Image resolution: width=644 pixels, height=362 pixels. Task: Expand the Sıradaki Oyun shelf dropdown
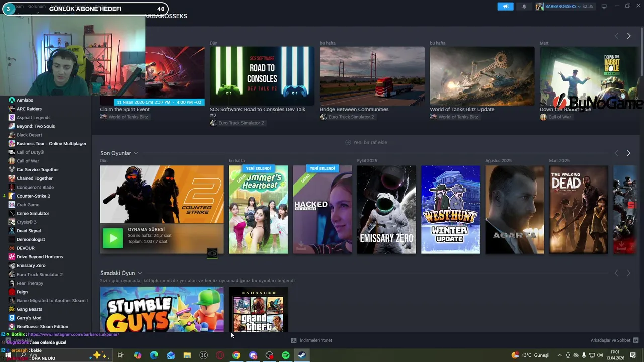[x=140, y=273]
